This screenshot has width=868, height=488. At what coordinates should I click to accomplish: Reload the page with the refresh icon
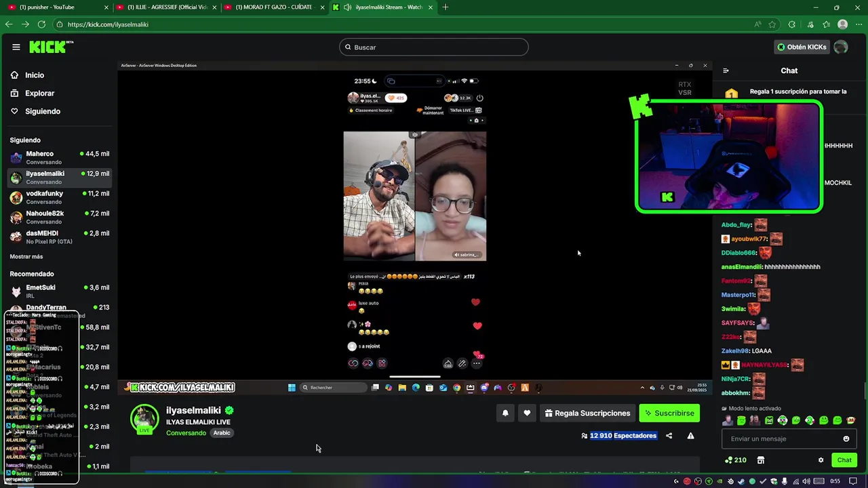41,24
